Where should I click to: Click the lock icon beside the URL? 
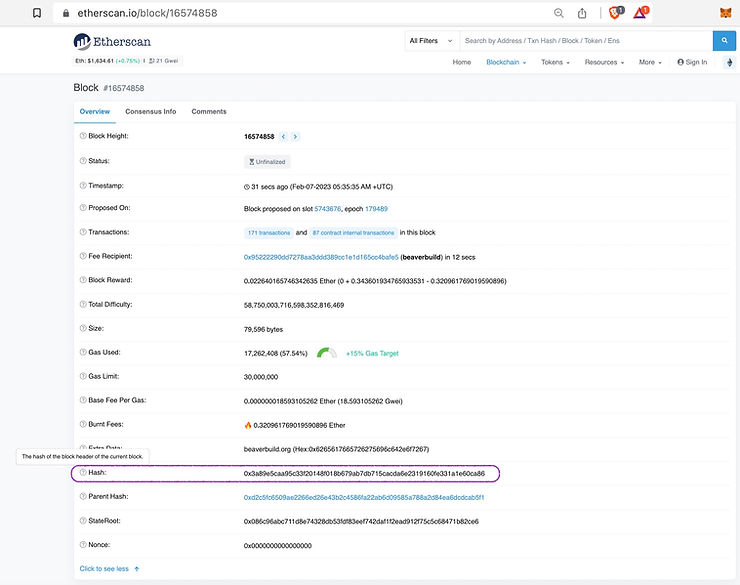pyautogui.click(x=66, y=13)
